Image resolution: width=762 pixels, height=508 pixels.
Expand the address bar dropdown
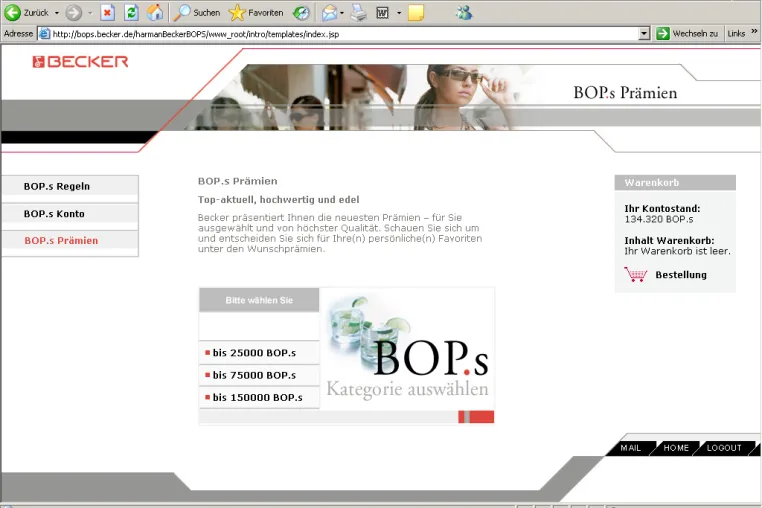pyautogui.click(x=644, y=34)
